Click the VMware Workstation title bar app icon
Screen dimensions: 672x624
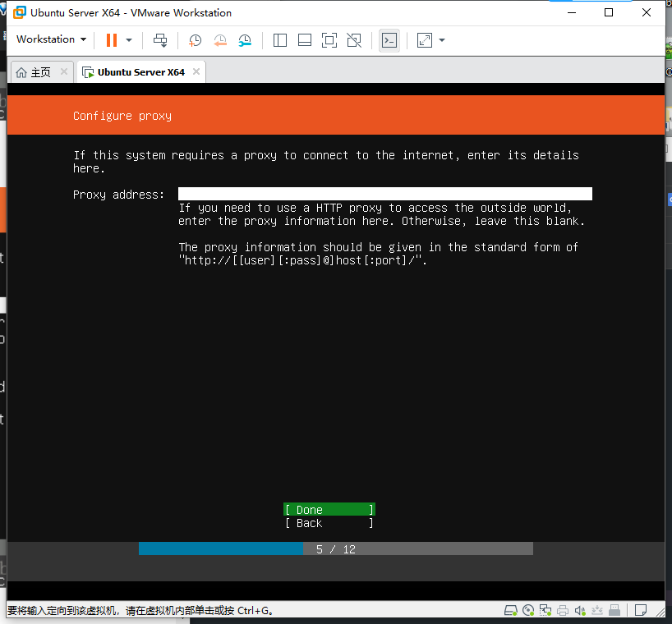tap(19, 12)
